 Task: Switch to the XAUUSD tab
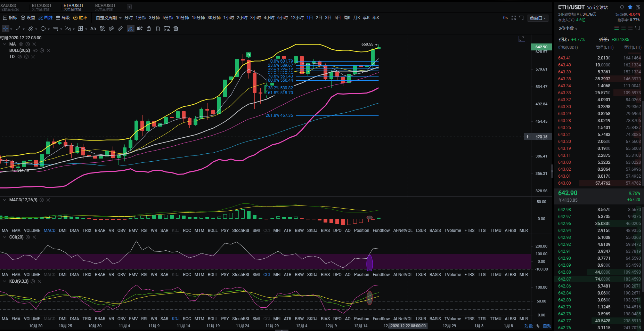(10, 7)
